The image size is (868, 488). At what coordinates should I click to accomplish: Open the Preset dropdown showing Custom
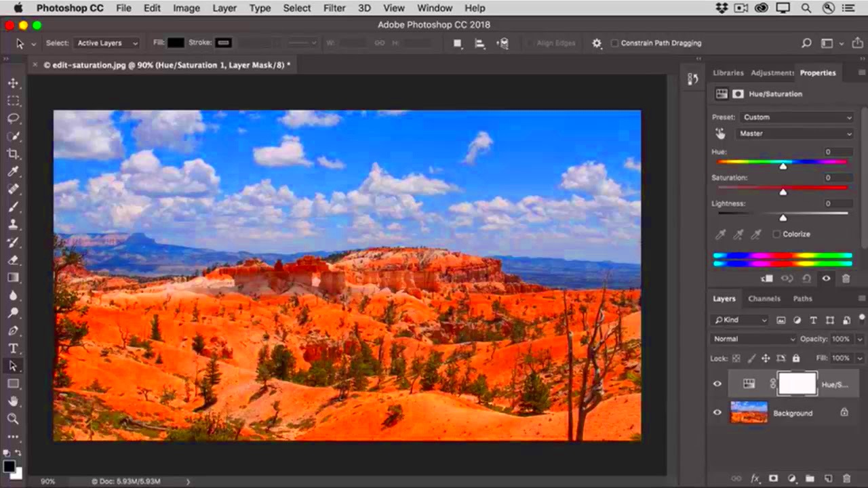pyautogui.click(x=796, y=117)
